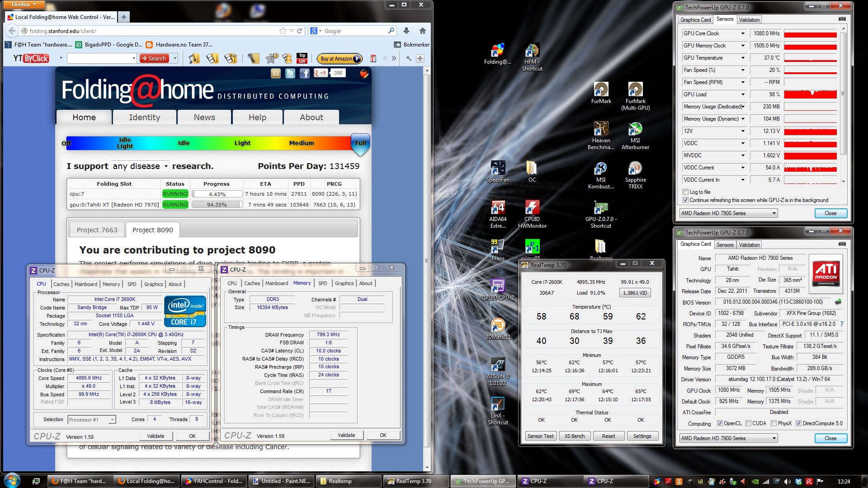Screen dimensions: 868x488
Task: Open AI Suite II desktop icon
Action: (498, 372)
